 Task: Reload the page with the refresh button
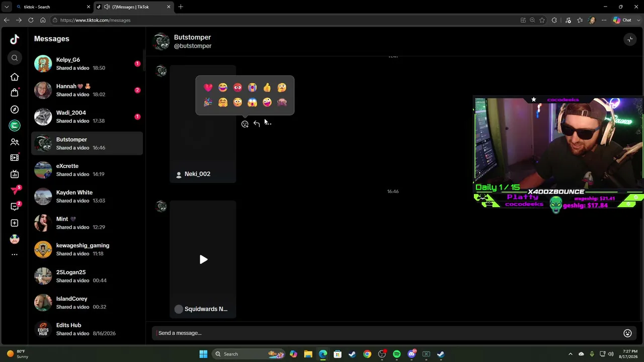click(31, 20)
